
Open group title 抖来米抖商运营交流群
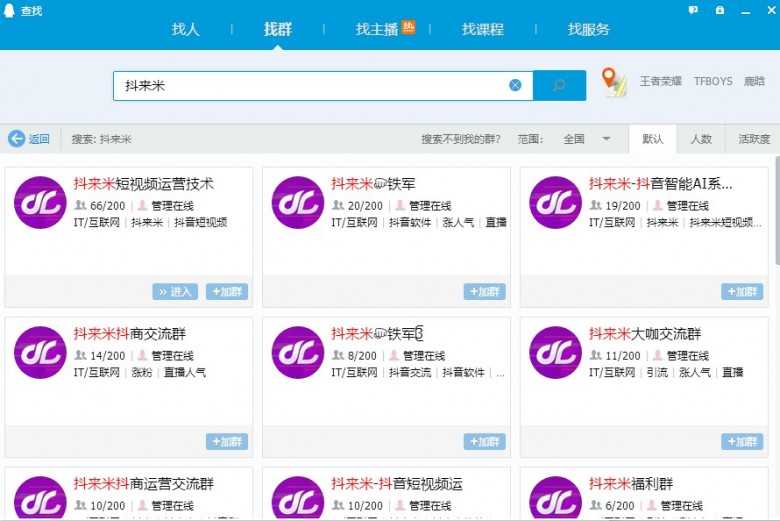[144, 483]
